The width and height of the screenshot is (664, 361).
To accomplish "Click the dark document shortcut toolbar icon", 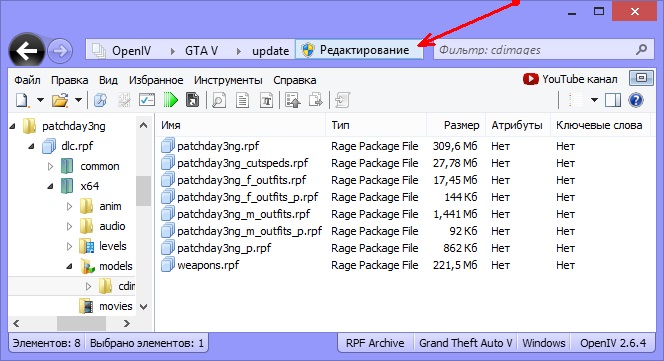I will click(193, 100).
